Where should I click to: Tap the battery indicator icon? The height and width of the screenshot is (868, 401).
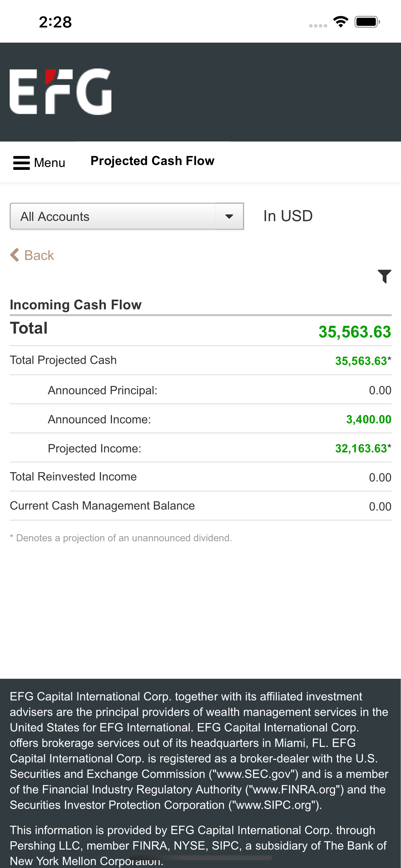367,22
